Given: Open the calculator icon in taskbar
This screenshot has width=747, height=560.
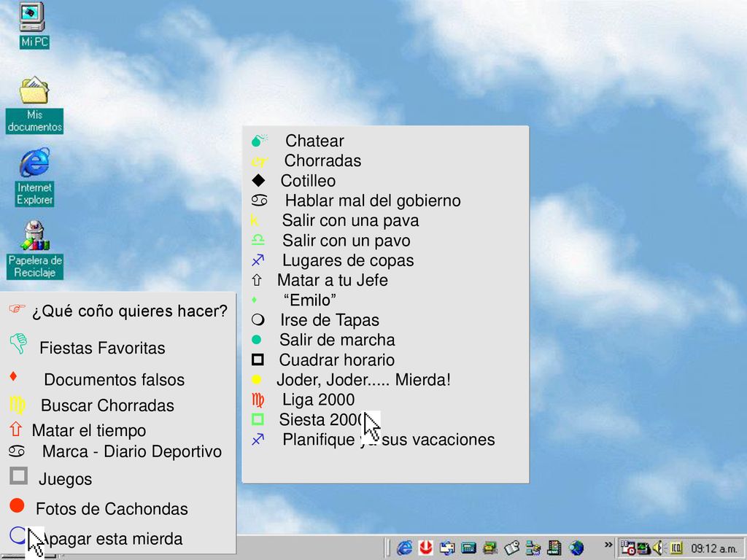Looking at the screenshot, I should click(469, 548).
